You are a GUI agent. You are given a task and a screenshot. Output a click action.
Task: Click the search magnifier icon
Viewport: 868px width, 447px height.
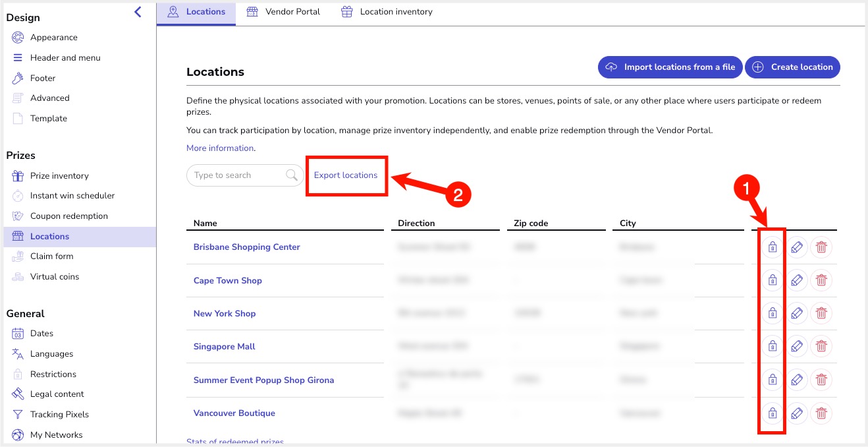click(x=292, y=175)
